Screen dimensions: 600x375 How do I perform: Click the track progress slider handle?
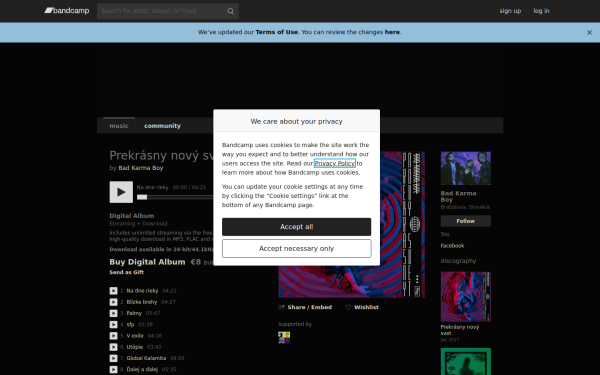142,197
